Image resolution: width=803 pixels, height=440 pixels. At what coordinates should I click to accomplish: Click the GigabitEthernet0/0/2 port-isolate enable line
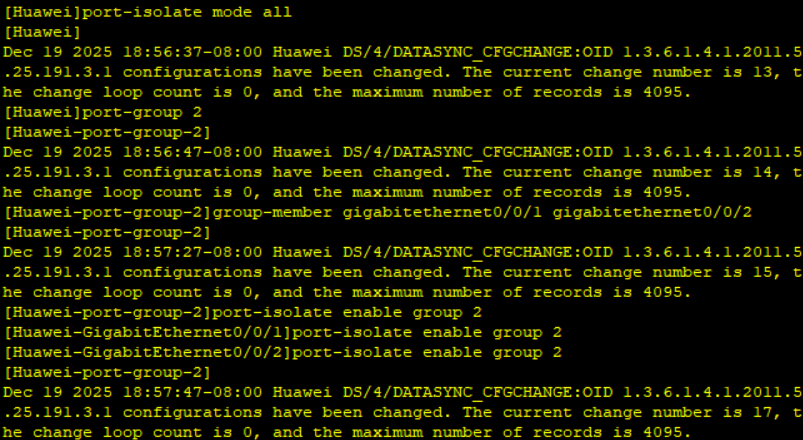pos(283,352)
